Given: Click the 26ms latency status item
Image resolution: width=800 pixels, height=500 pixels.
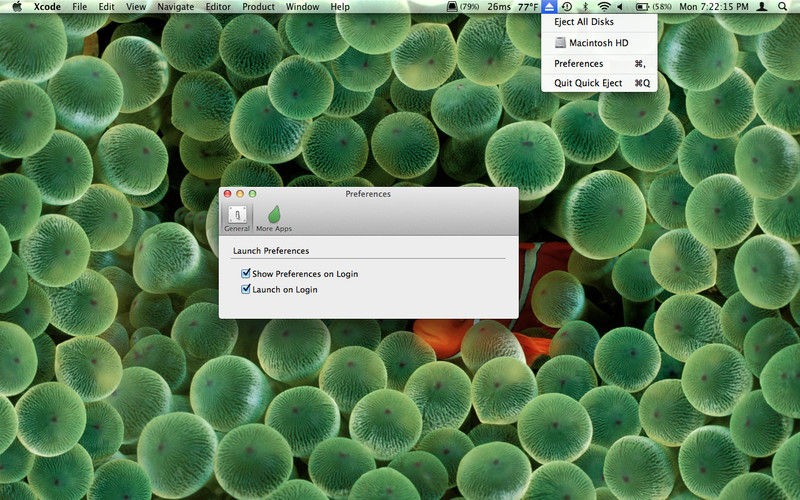Looking at the screenshot, I should [x=498, y=7].
